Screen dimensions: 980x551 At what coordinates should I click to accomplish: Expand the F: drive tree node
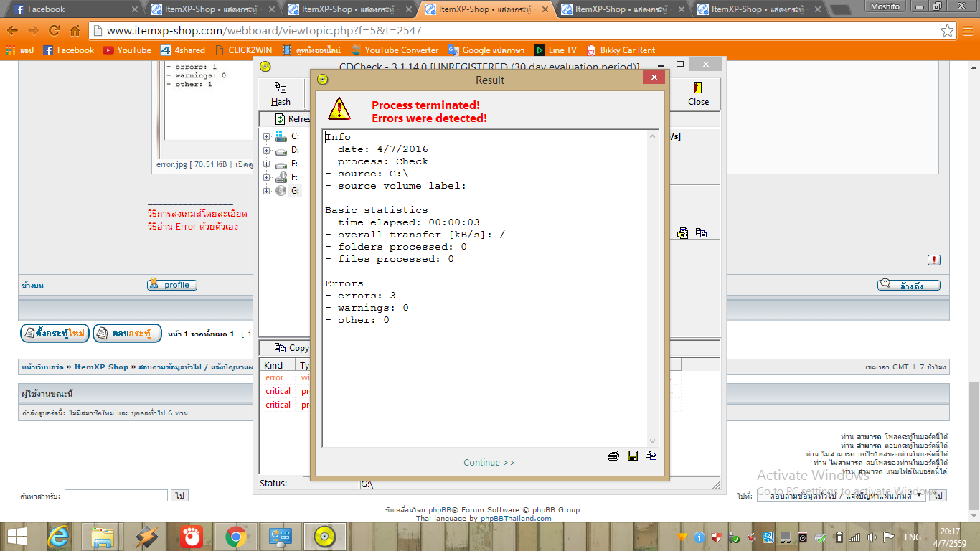(x=267, y=177)
